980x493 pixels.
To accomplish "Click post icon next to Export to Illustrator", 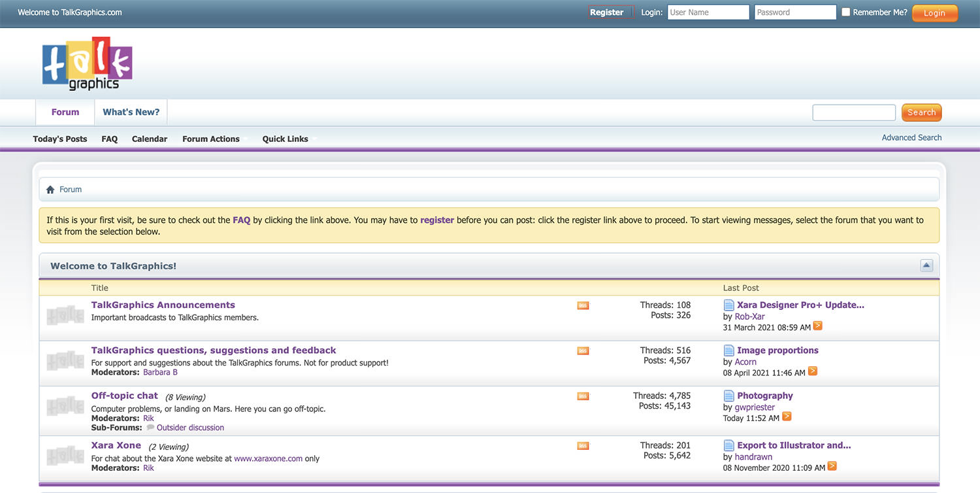I will (729, 445).
